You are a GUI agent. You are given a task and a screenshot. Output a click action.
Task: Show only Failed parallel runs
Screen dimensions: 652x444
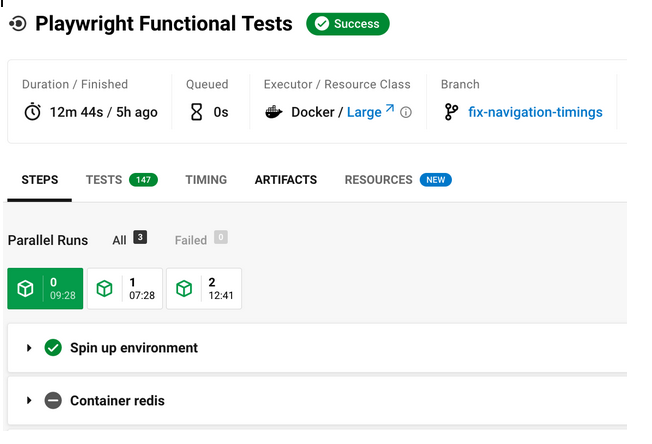tap(201, 239)
